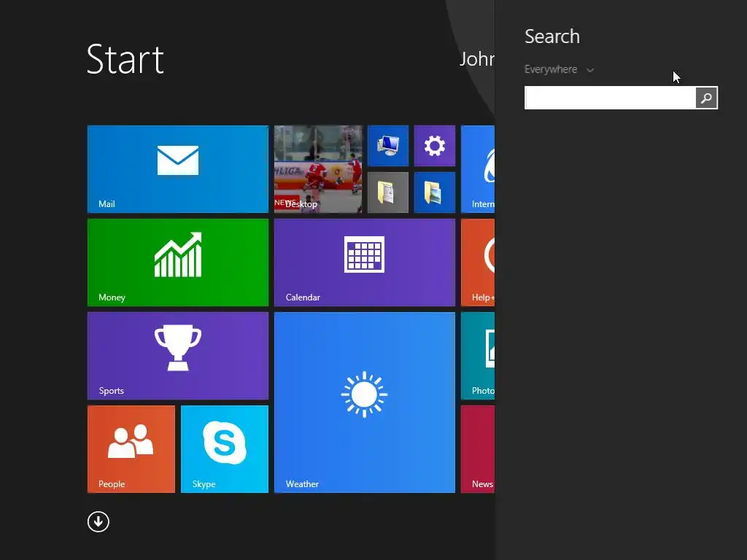Viewport: 747px width, 560px height.
Task: Open the Photos tile
Action: point(478,356)
